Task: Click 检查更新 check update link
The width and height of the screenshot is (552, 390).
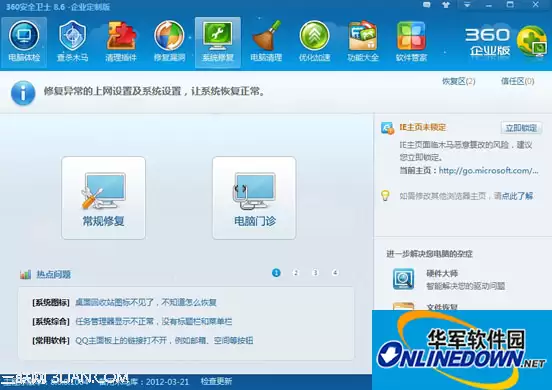Action: click(216, 381)
